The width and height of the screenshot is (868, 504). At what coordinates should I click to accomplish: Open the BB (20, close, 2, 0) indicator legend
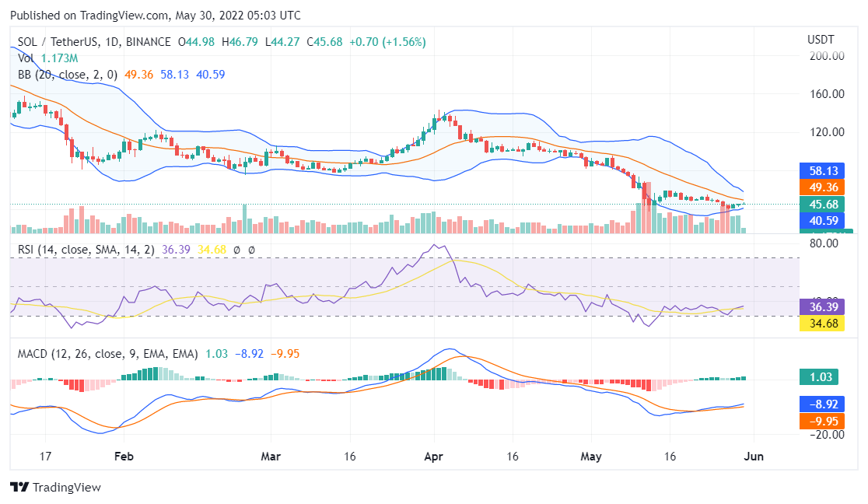[68, 75]
